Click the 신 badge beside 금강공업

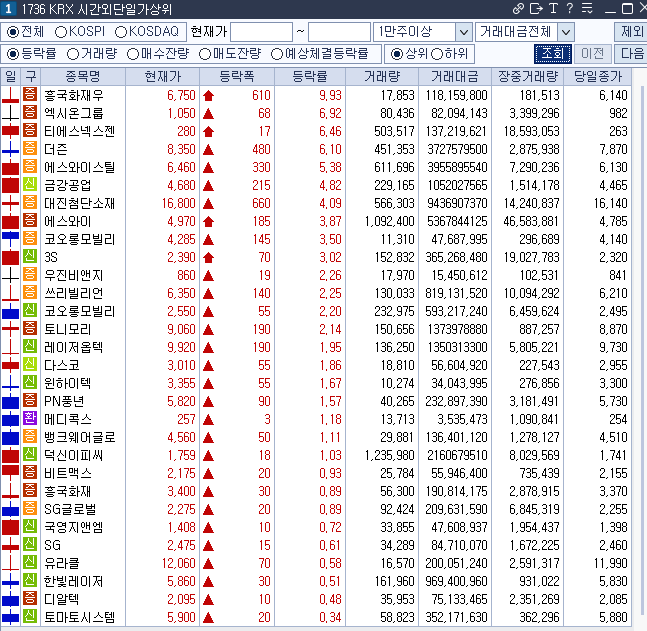[30, 184]
